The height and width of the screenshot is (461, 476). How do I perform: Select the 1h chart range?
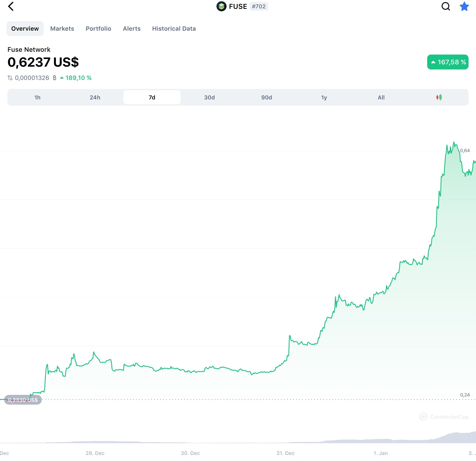pyautogui.click(x=37, y=97)
